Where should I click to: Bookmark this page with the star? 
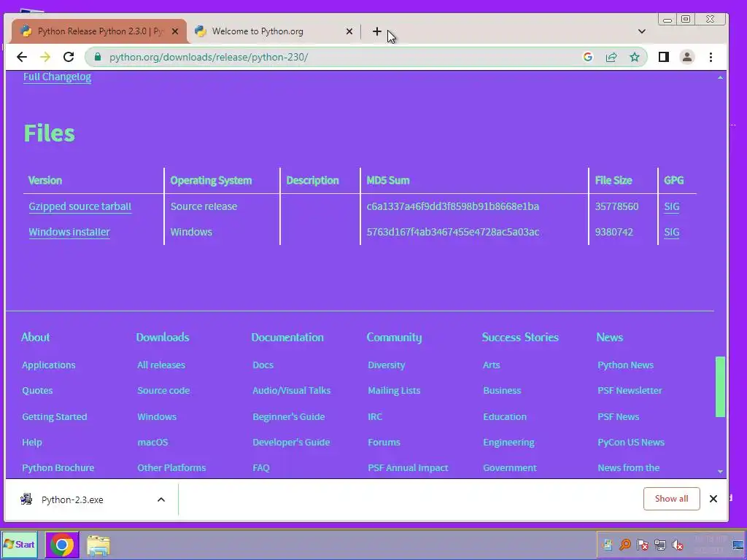[635, 57]
